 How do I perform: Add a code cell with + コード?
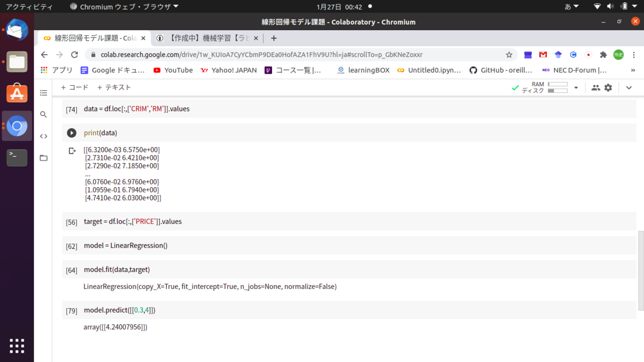75,87
